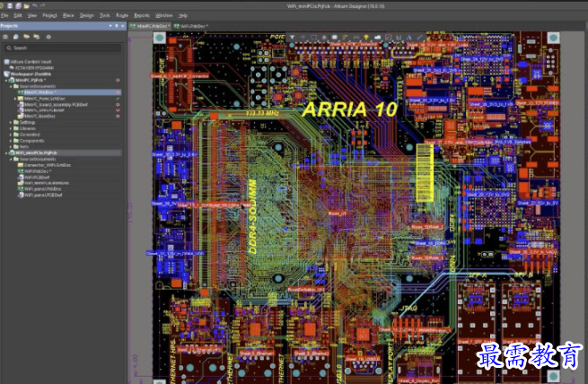Click the fourth Projects toolbar folder icon
Image resolution: width=588 pixels, height=384 pixels.
[37, 37]
